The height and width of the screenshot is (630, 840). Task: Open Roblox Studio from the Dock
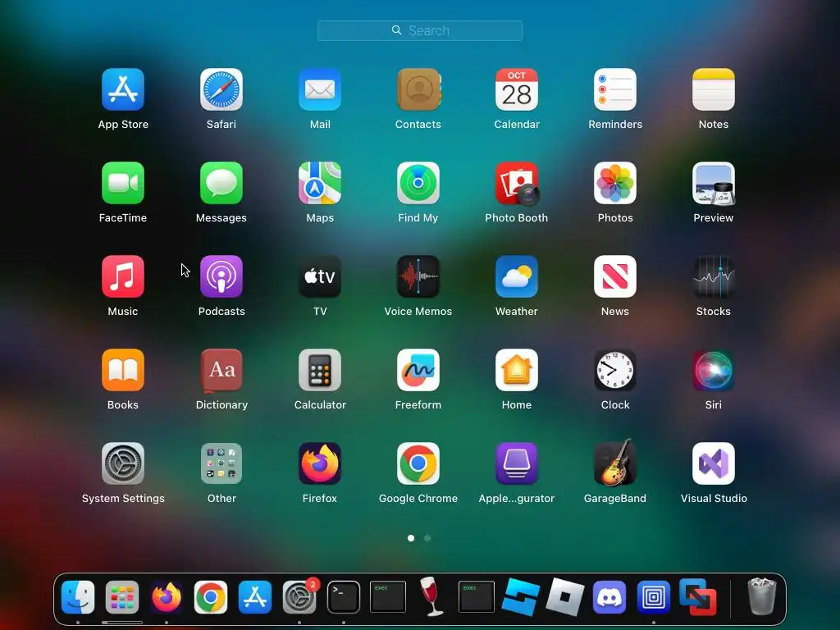click(521, 597)
